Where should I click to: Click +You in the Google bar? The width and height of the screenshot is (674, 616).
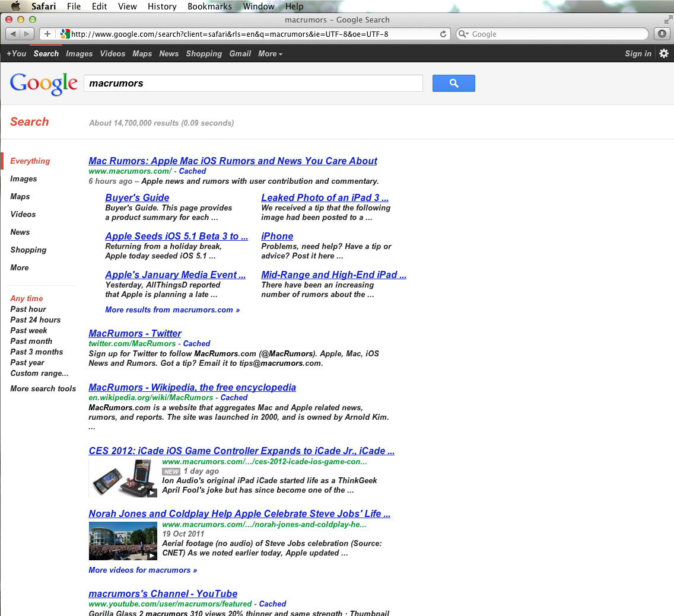click(17, 54)
